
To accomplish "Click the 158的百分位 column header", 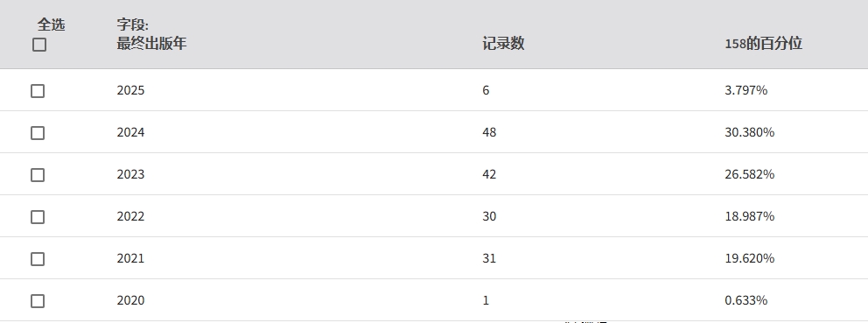I will point(763,43).
